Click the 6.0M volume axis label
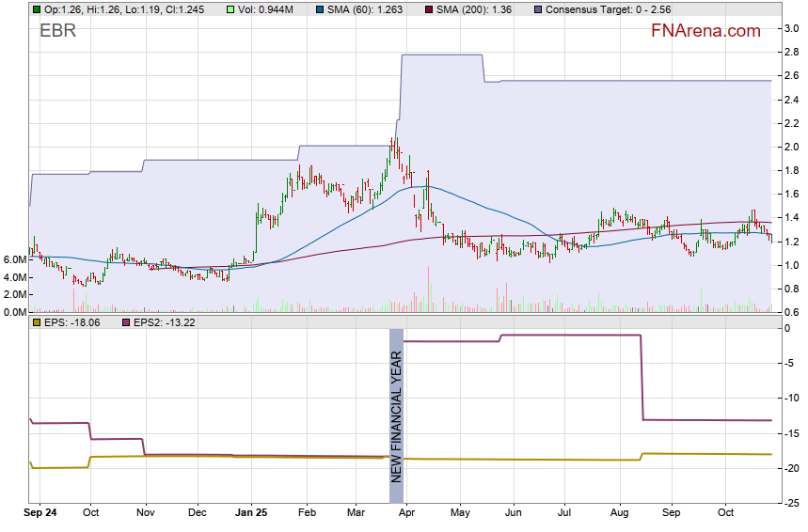Image resolution: width=808 pixels, height=532 pixels. (x=14, y=259)
